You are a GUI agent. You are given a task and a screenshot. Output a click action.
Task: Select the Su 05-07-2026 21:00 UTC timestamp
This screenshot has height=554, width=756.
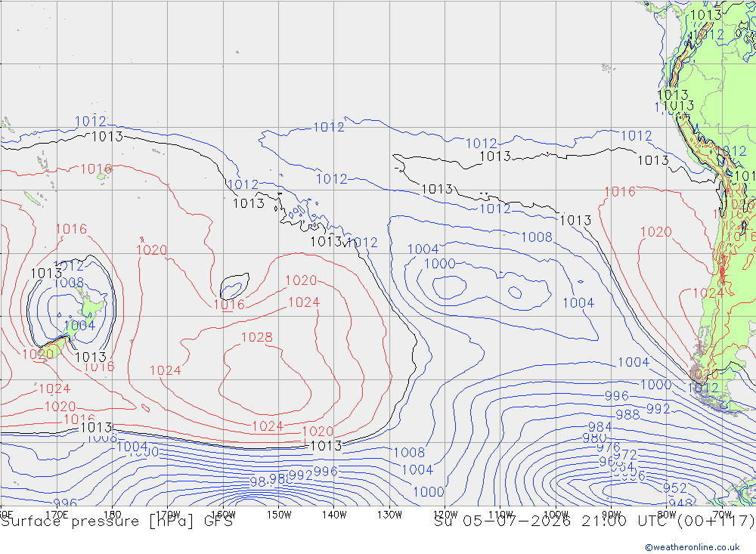551,522
